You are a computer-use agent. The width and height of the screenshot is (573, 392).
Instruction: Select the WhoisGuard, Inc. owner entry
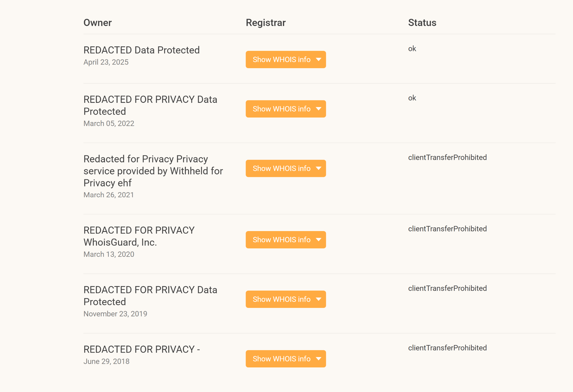(x=139, y=236)
